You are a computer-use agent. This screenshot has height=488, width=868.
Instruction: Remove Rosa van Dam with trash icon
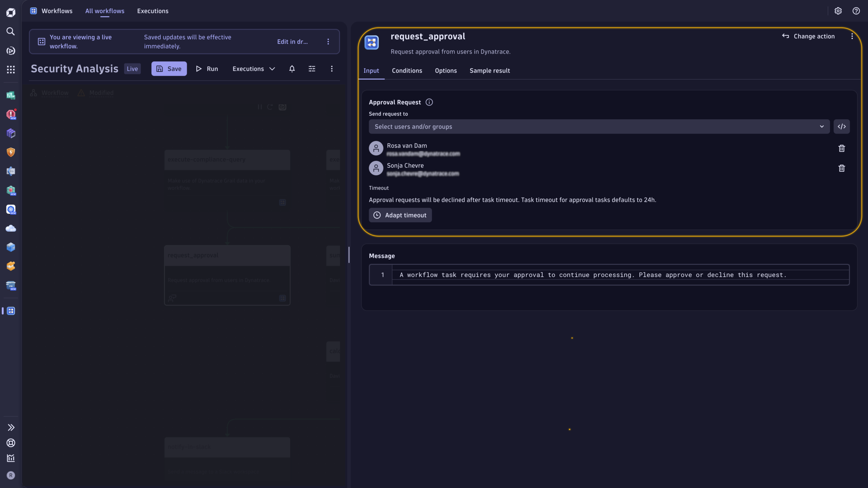click(x=842, y=148)
